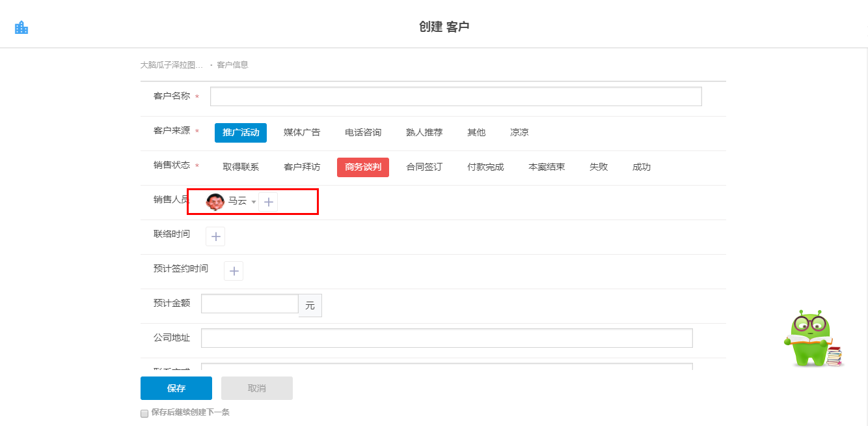Click 马云's avatar picture

215,202
